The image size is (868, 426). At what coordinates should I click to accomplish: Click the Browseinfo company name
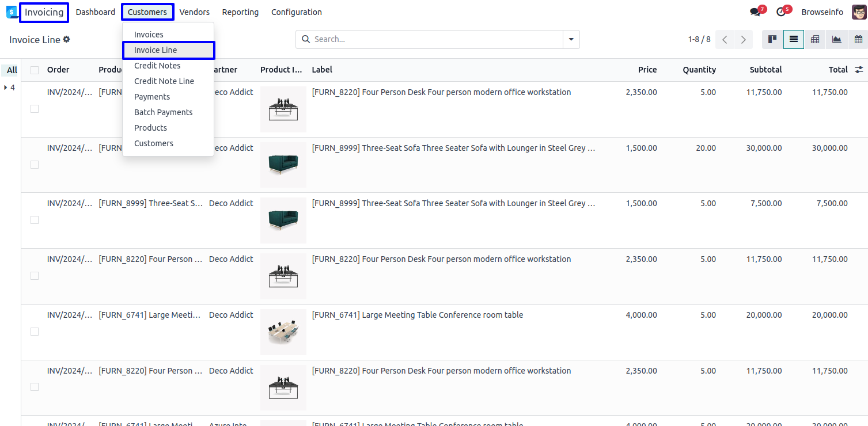(x=822, y=12)
